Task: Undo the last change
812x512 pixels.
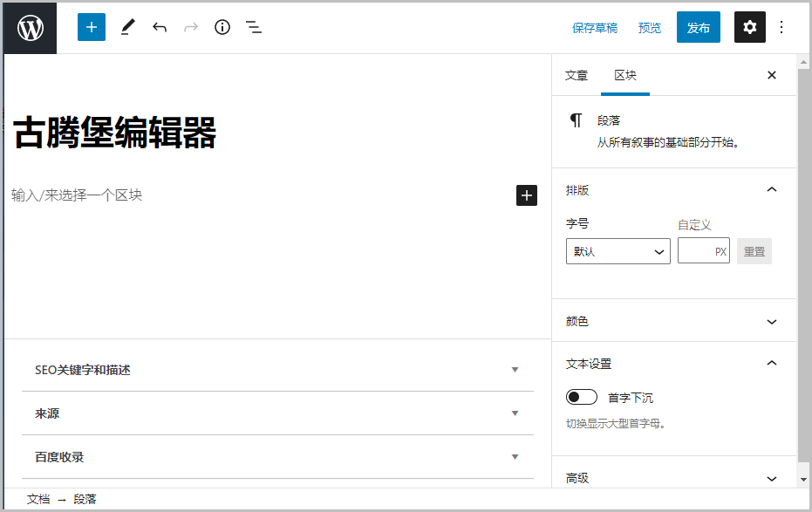Action: point(160,27)
